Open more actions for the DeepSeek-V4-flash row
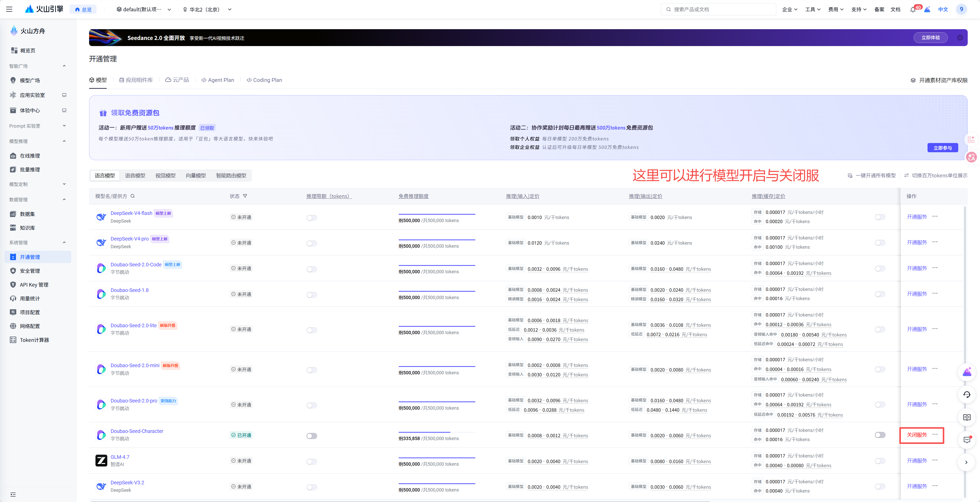Image resolution: width=980 pixels, height=502 pixels. (x=935, y=216)
